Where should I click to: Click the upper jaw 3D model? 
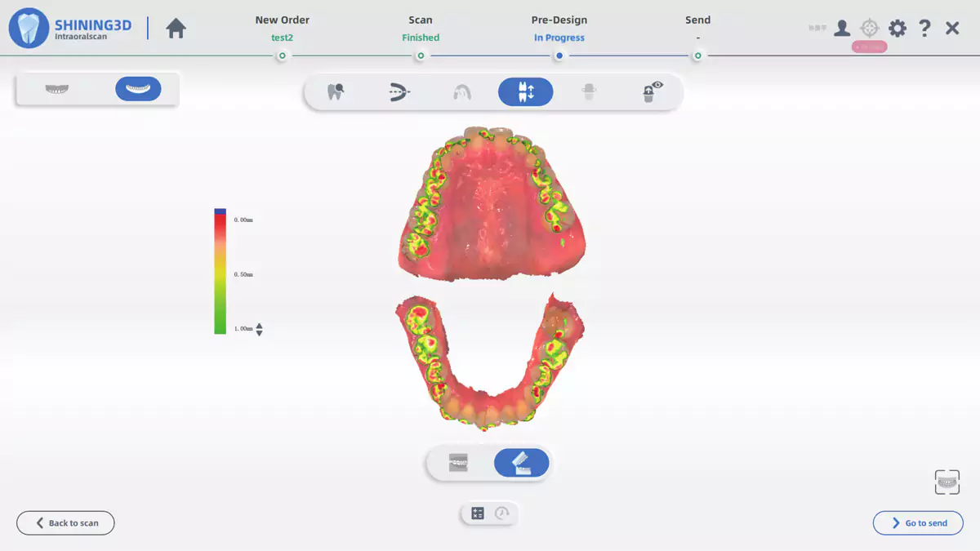pos(492,204)
